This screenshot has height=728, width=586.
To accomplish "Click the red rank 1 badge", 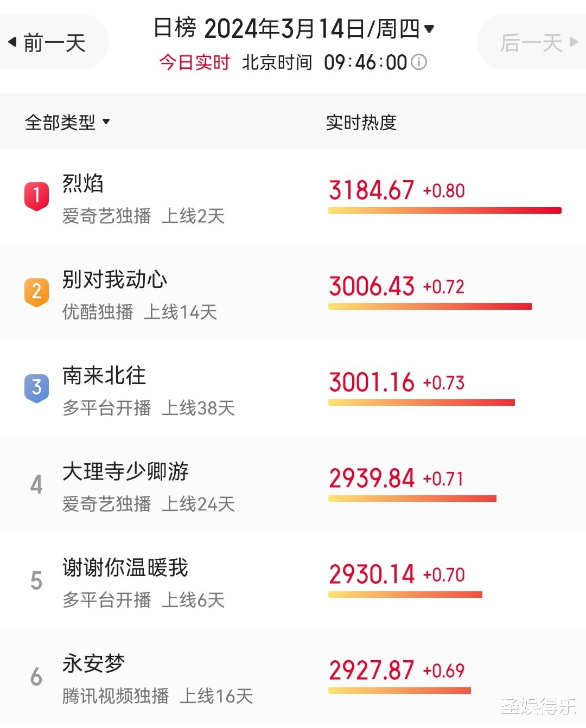I will [36, 196].
